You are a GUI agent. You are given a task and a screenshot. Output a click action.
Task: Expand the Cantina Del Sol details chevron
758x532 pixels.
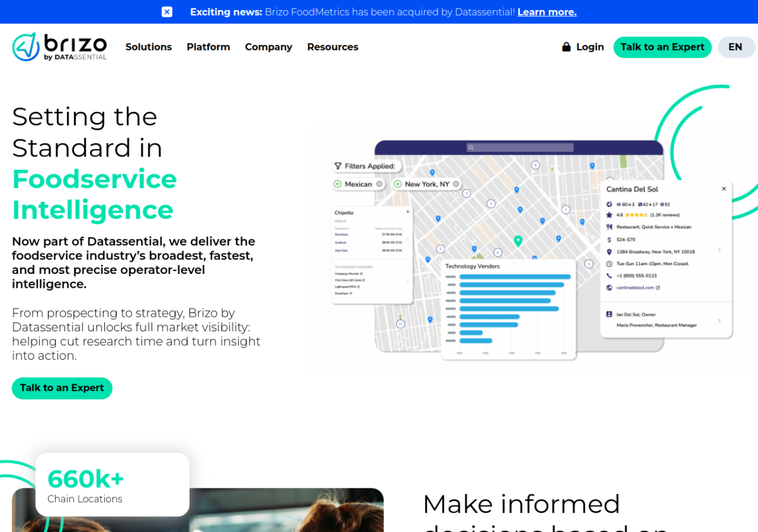point(719,250)
